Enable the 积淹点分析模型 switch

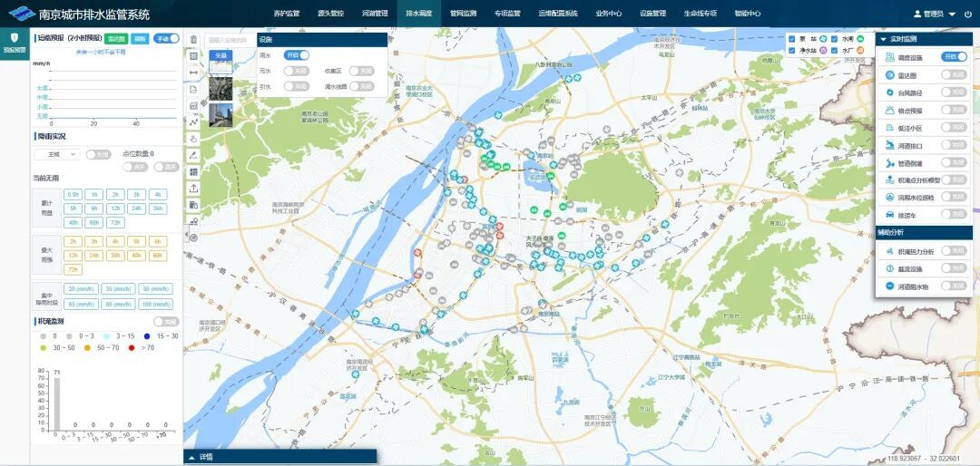(x=955, y=180)
